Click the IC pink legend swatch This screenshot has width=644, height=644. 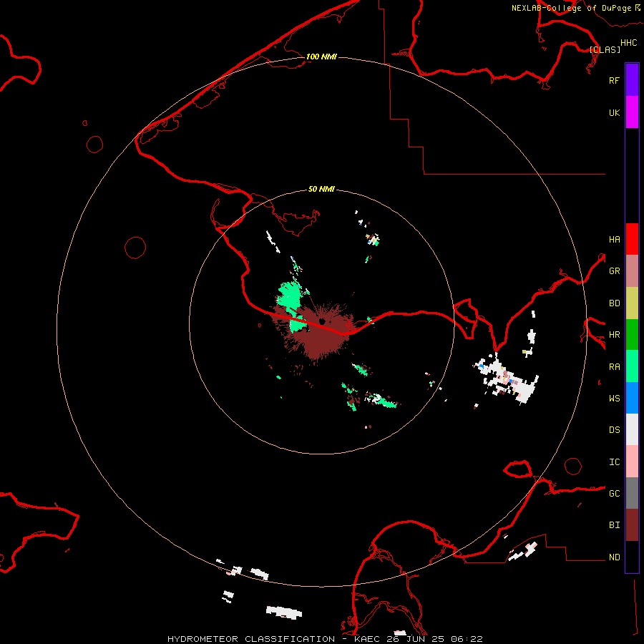[632, 462]
